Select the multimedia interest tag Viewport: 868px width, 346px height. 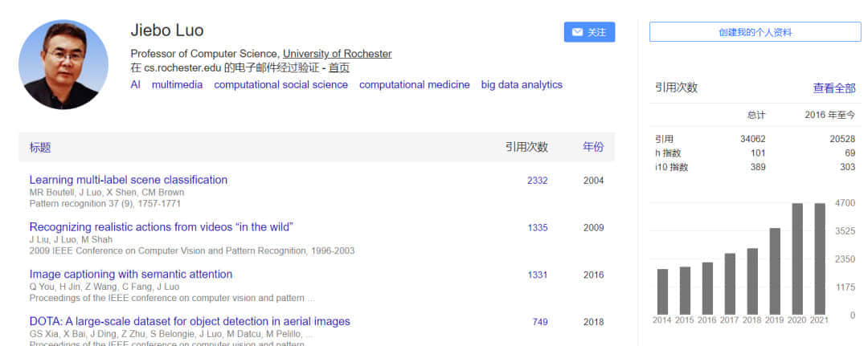[x=177, y=84]
